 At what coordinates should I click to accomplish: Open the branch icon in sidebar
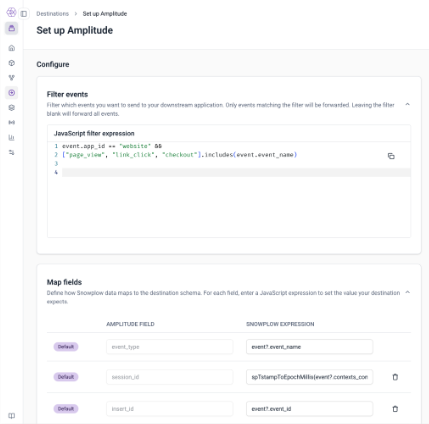click(12, 78)
